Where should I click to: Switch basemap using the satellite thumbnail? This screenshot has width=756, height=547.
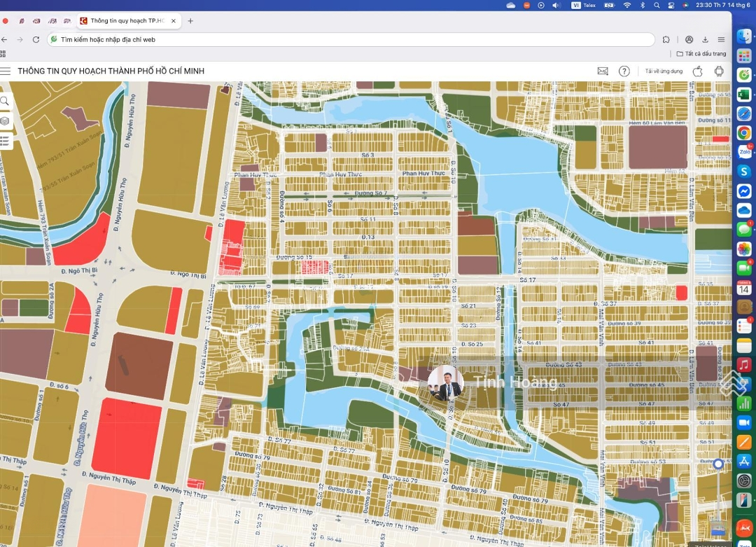(718, 529)
